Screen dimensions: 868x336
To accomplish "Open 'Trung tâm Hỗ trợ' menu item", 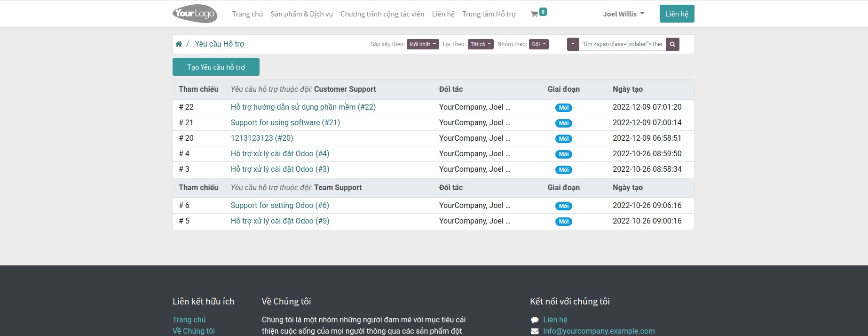I will [489, 14].
